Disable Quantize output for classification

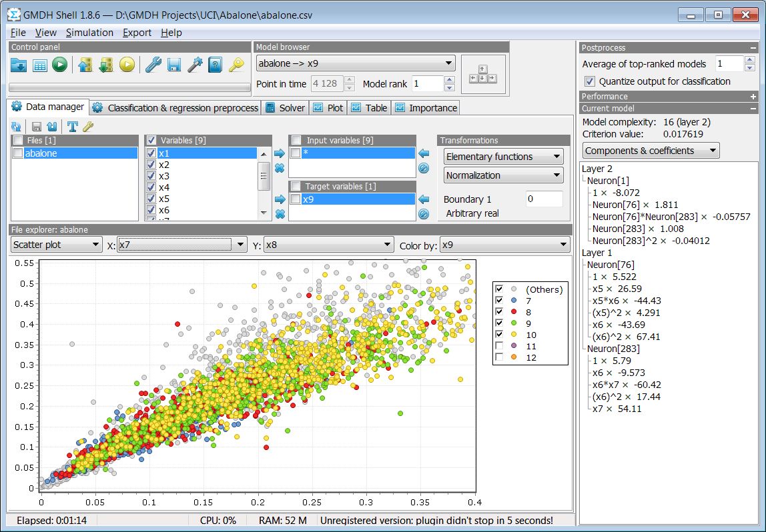pos(589,81)
